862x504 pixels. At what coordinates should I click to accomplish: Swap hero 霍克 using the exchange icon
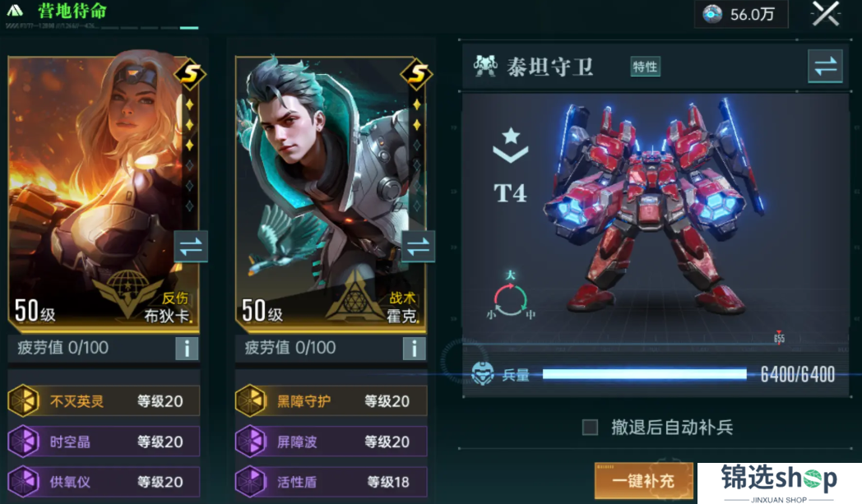(418, 247)
